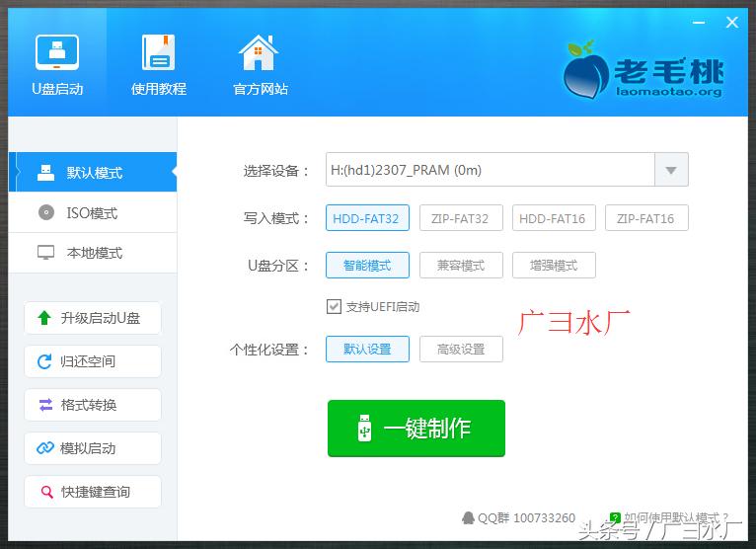This screenshot has width=756, height=549.
Task: Choose 兼容模式 partition mode
Action: (x=461, y=266)
